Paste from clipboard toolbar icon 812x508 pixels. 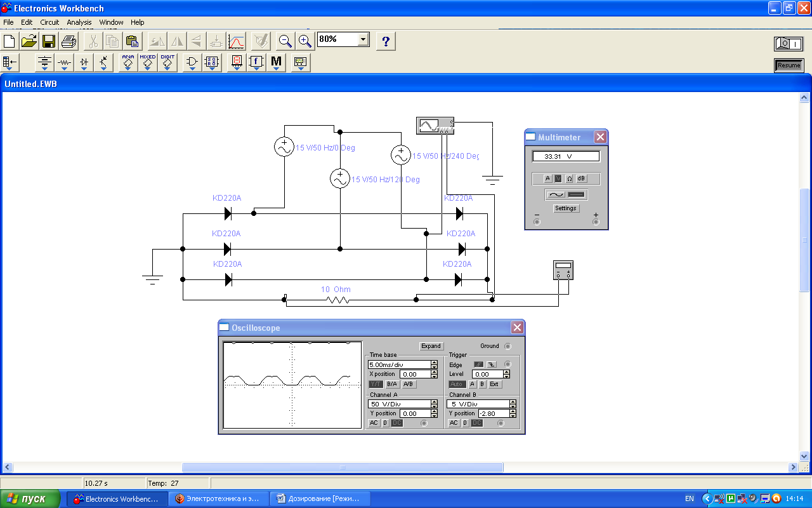click(132, 42)
